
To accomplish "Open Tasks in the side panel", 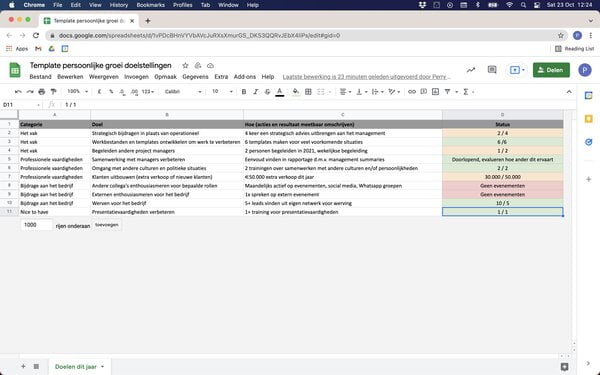I will (x=589, y=142).
